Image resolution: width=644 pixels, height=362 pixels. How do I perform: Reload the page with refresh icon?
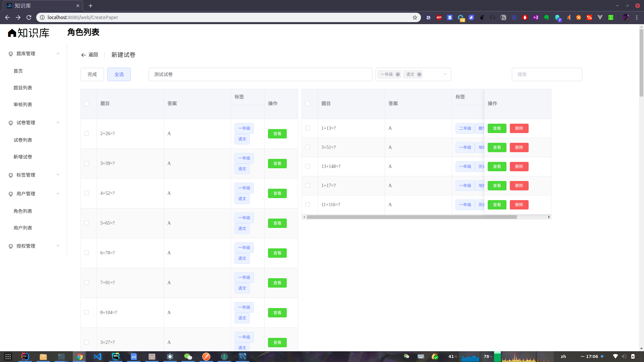[29, 17]
